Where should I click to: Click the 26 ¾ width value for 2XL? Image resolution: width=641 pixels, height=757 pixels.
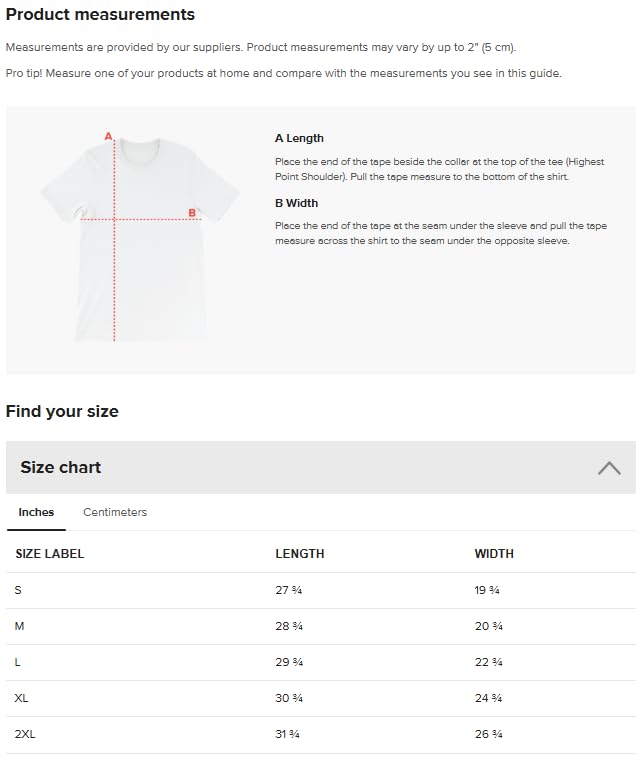pos(488,734)
